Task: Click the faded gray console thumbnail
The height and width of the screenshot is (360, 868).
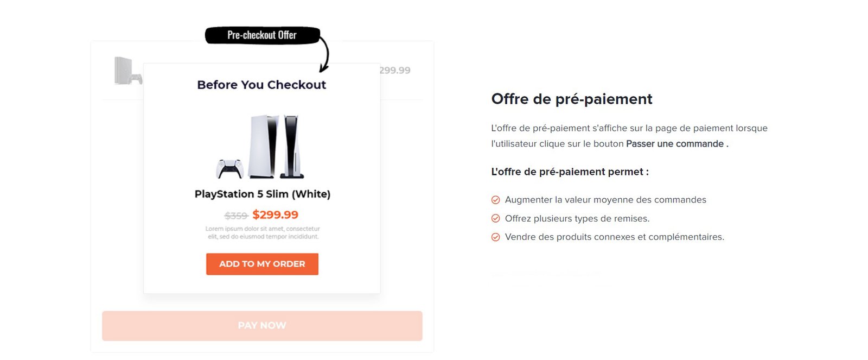Action: pyautogui.click(x=127, y=71)
